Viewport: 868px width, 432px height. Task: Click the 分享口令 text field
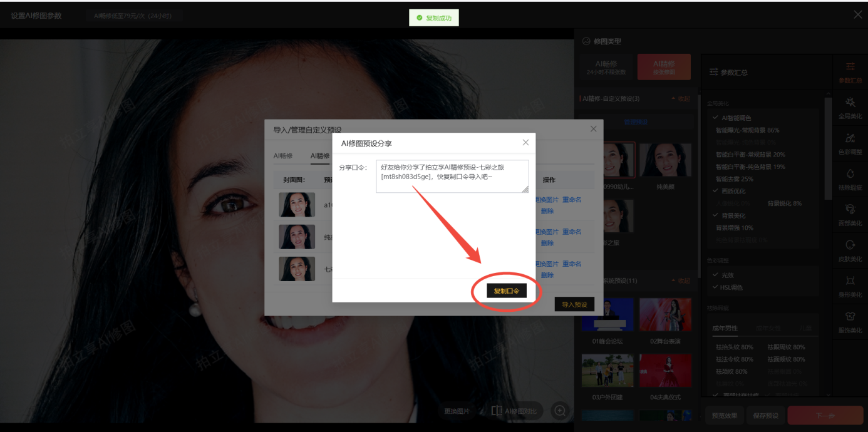[x=452, y=176]
